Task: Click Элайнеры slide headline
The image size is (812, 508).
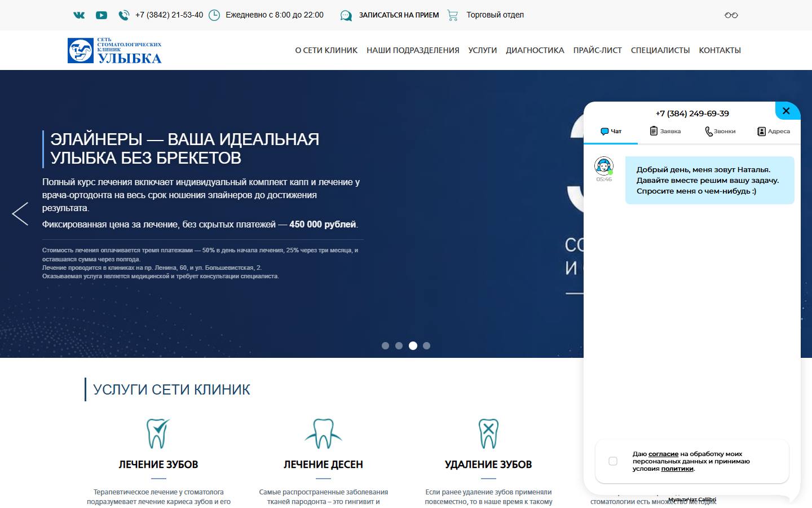Action: click(x=185, y=148)
